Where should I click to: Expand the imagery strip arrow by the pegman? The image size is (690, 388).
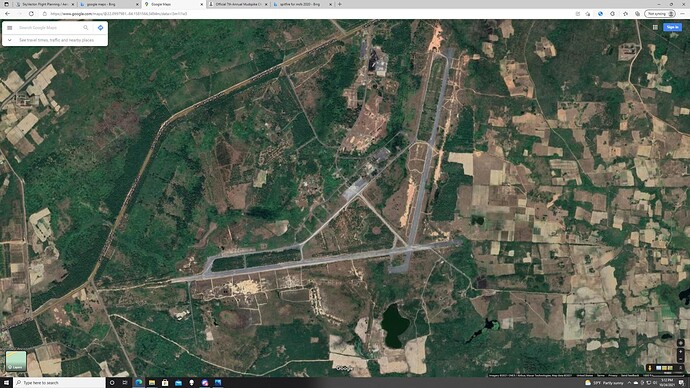click(x=681, y=368)
